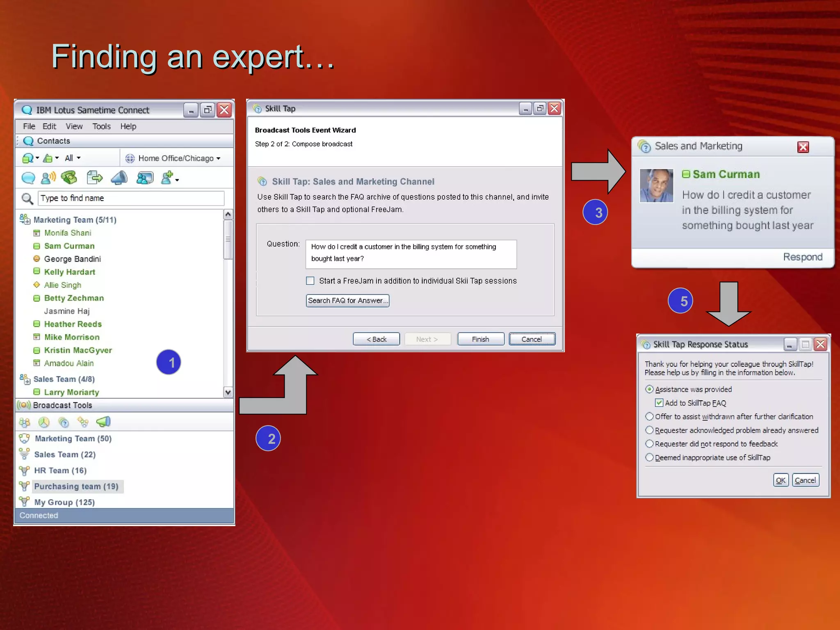Open the Home Office/Chicago location dropdown
840x630 pixels.
point(218,159)
